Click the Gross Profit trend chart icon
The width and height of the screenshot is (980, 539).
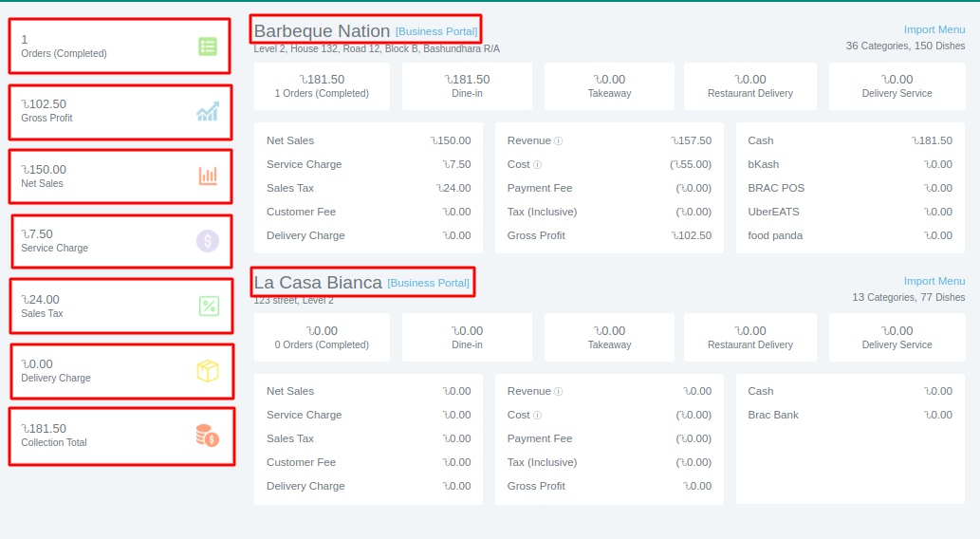[x=208, y=111]
